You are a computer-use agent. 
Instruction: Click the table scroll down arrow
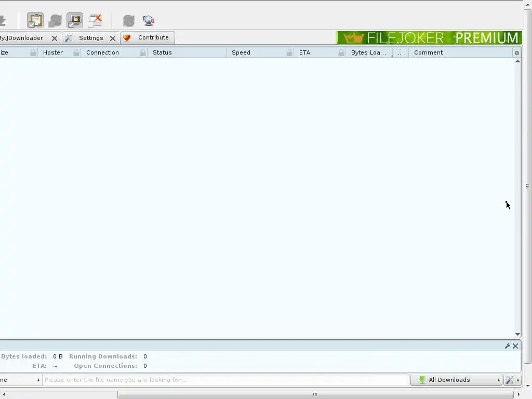[x=517, y=334]
